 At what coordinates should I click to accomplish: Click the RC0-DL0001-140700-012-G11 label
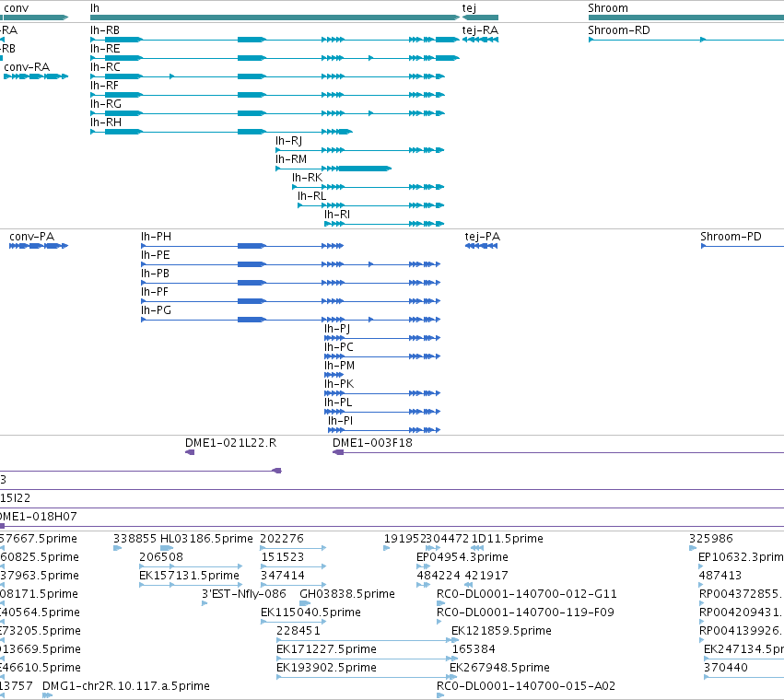tap(526, 594)
